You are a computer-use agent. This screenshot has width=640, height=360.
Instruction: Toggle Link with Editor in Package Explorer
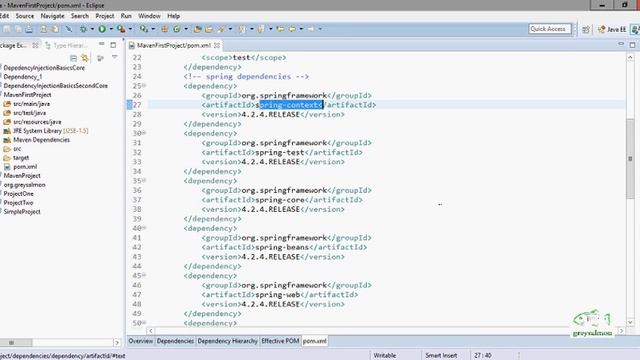(85, 58)
